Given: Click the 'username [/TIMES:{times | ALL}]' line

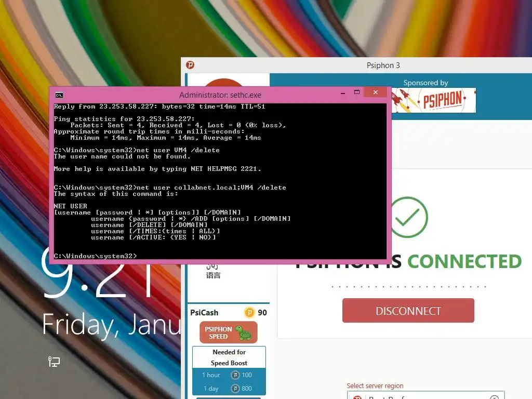Looking at the screenshot, I should [x=155, y=231].
